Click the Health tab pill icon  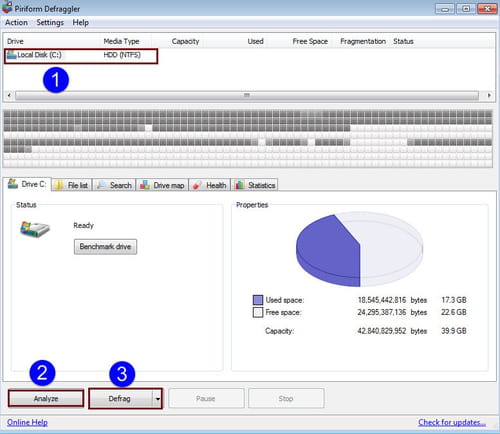197,185
